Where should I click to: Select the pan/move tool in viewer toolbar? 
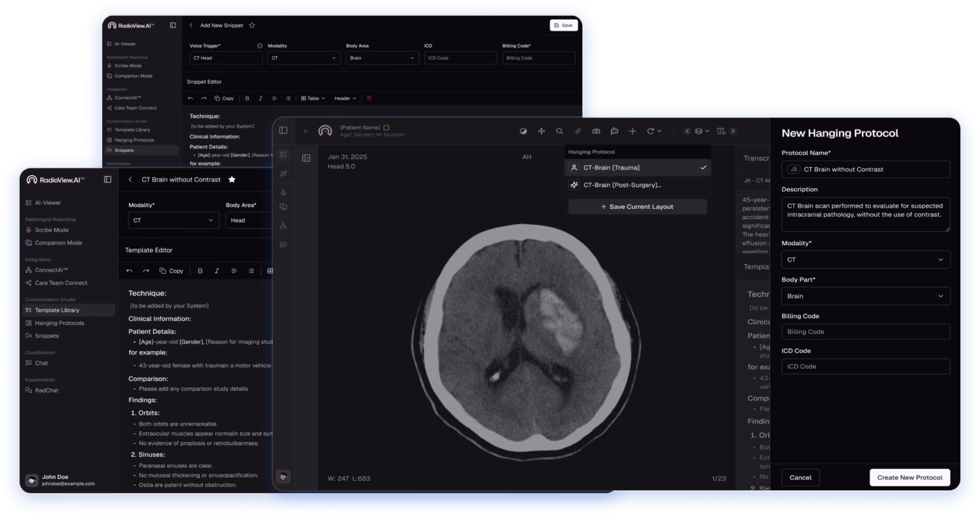click(542, 131)
